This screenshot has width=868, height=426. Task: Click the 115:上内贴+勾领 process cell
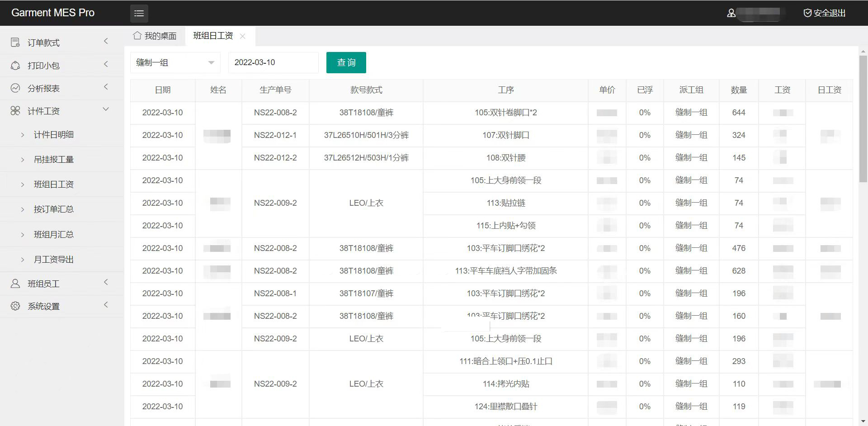pyautogui.click(x=506, y=226)
